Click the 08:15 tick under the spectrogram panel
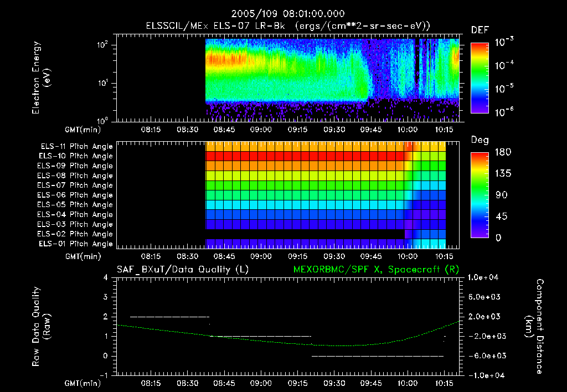Viewport: 567px width, 392px height. tap(151, 130)
